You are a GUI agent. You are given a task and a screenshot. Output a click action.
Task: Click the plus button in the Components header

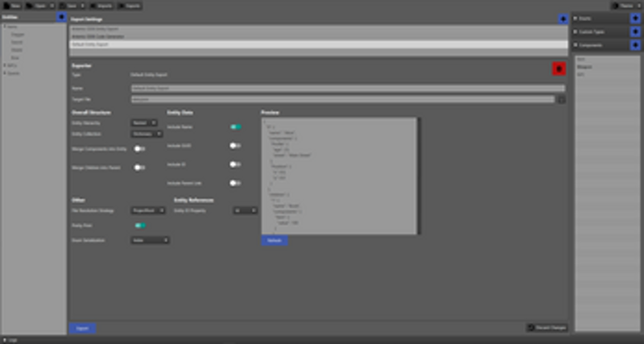pyautogui.click(x=635, y=45)
